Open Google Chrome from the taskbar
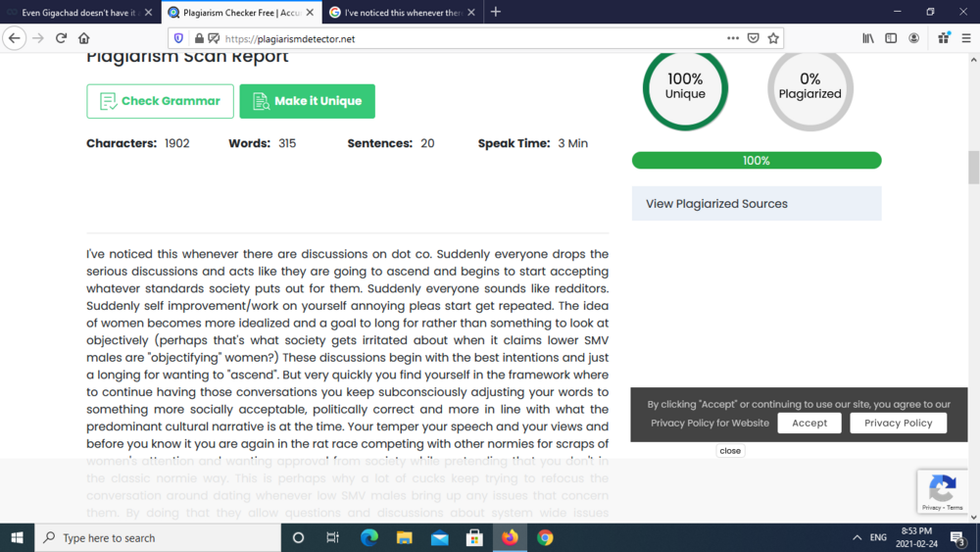Image resolution: width=980 pixels, height=552 pixels. click(545, 537)
